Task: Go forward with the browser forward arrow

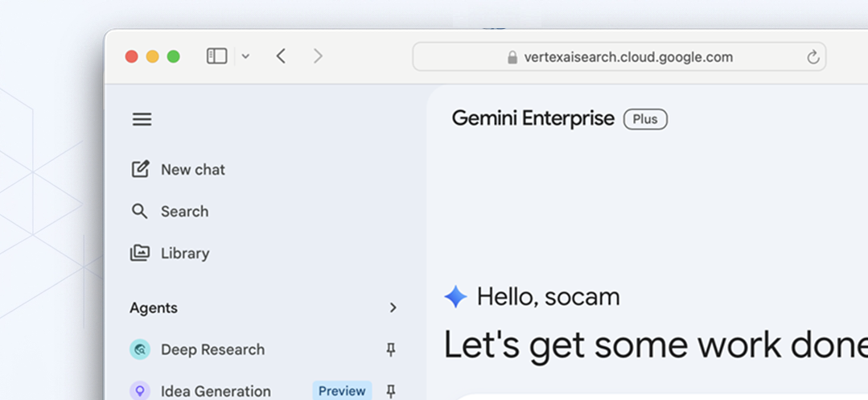Action: (x=318, y=56)
